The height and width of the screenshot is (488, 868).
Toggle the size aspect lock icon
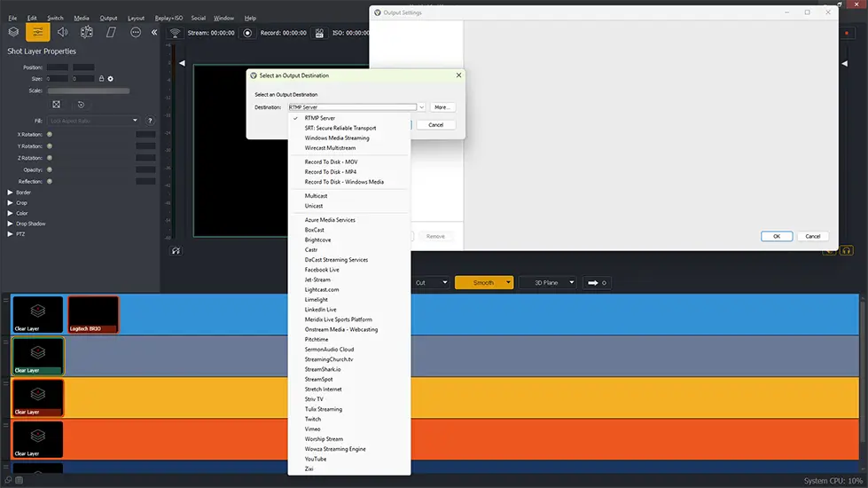[x=101, y=79]
